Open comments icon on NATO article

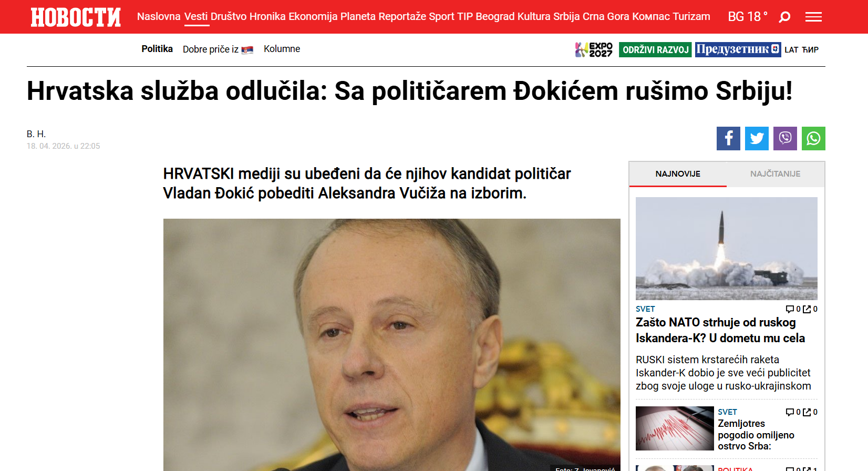(790, 309)
